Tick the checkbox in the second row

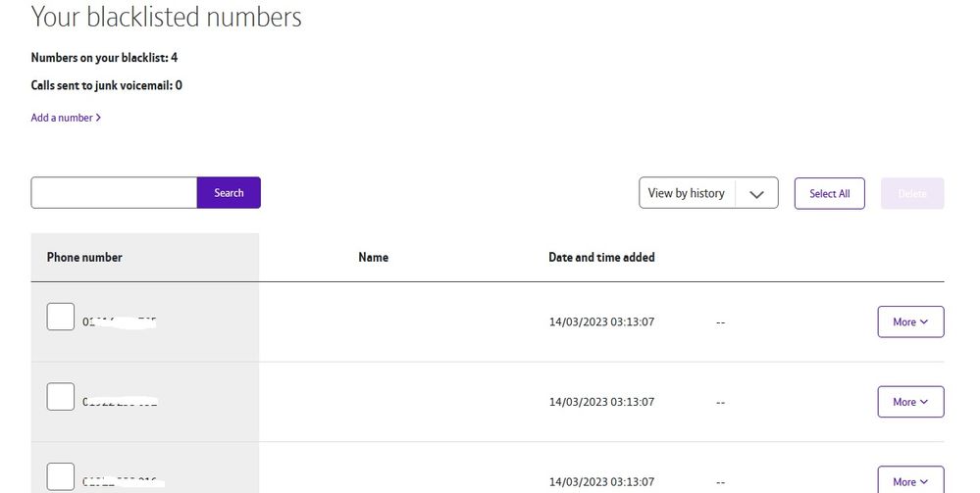click(x=61, y=397)
